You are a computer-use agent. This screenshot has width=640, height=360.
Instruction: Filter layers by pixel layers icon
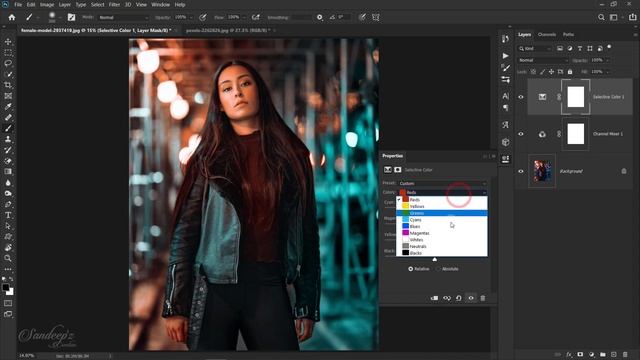pos(560,49)
